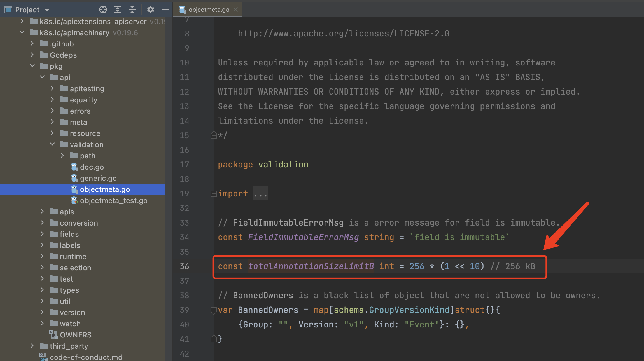The width and height of the screenshot is (644, 361).
Task: Expand the third_party folder
Action: point(32,346)
